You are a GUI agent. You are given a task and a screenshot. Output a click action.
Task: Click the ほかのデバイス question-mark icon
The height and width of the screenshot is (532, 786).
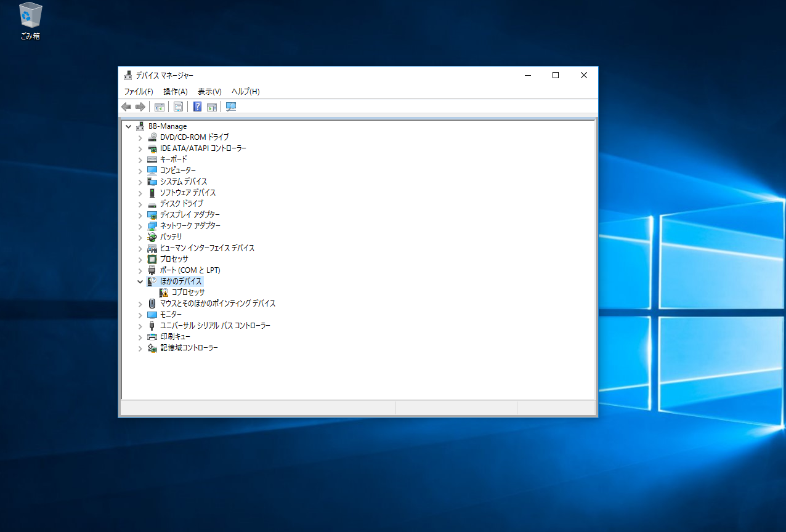point(152,281)
